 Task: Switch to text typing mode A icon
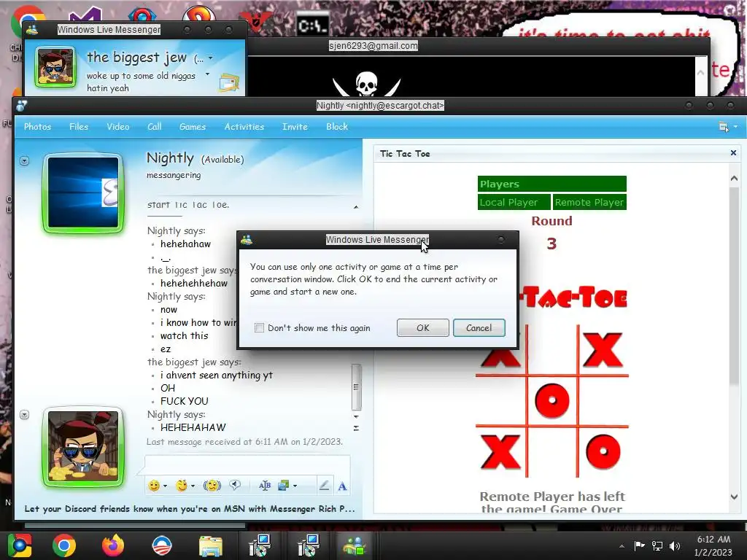click(x=342, y=486)
